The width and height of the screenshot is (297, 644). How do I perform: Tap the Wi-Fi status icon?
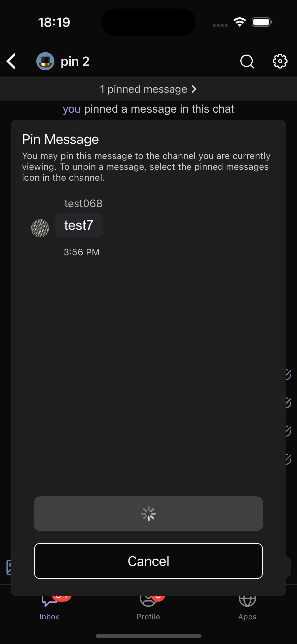pyautogui.click(x=240, y=22)
